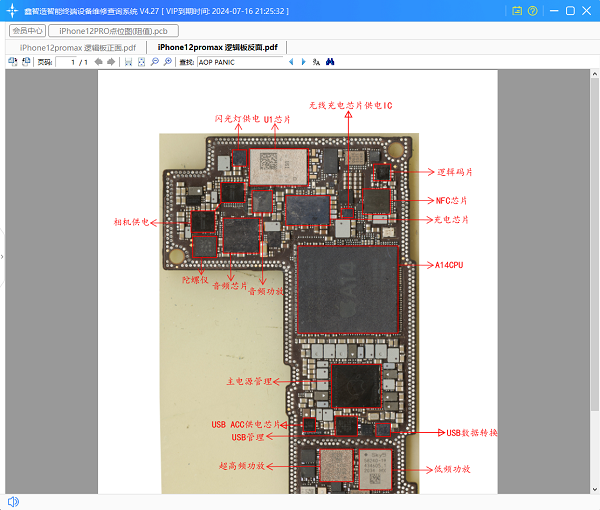Image resolution: width=600 pixels, height=510 pixels.
Task: Click the fit page icon
Action: [141, 62]
